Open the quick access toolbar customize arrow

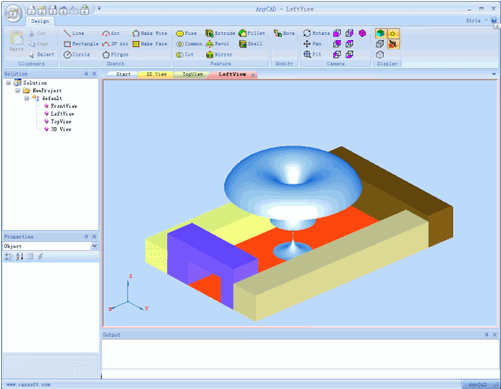[x=99, y=9]
